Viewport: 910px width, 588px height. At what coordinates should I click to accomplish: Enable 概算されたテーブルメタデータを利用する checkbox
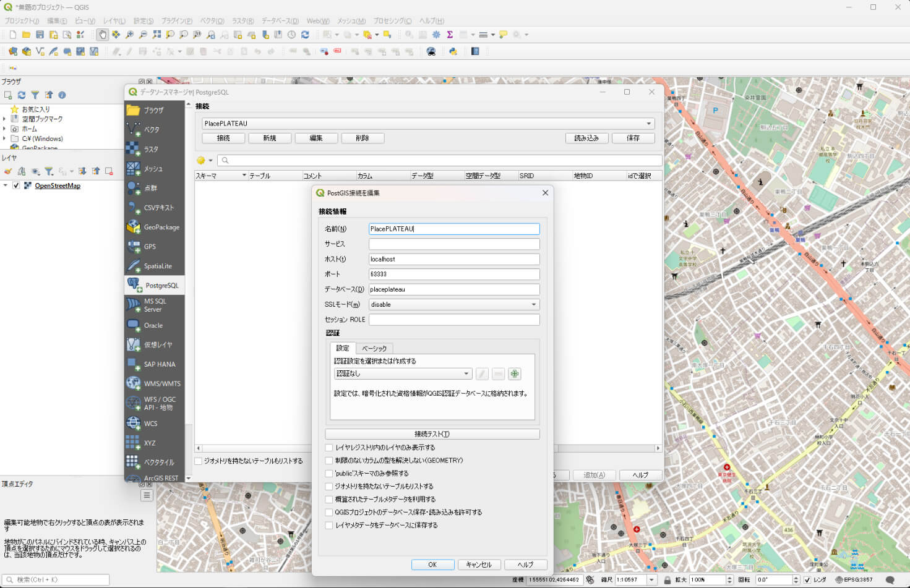coord(329,500)
